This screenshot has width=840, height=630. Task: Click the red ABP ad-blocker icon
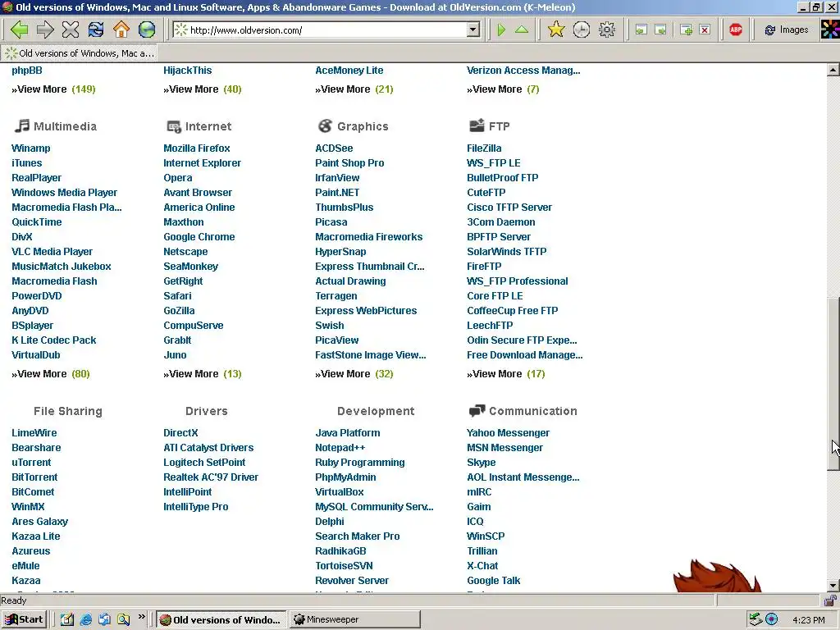point(736,30)
